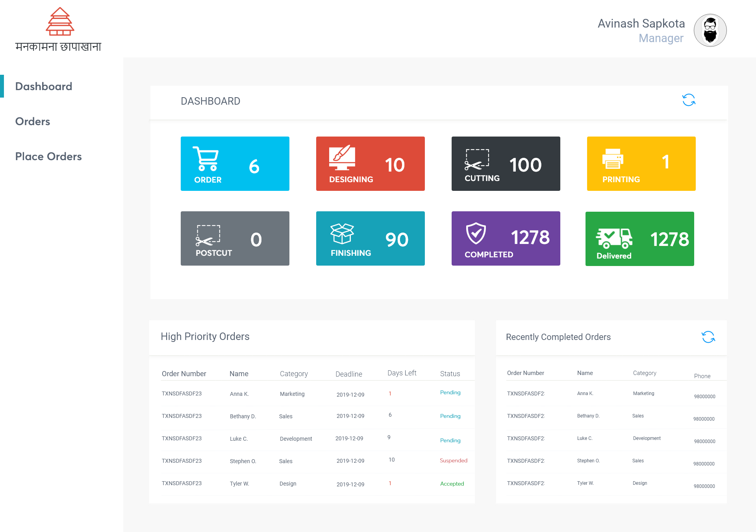Click Pending status for Anna K.
This screenshot has width=756, height=532.
[450, 392]
